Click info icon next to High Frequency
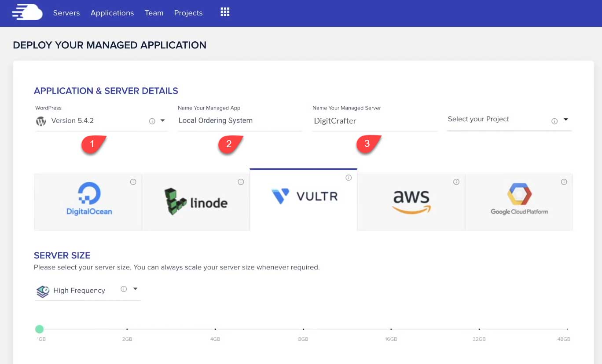 pos(124,289)
